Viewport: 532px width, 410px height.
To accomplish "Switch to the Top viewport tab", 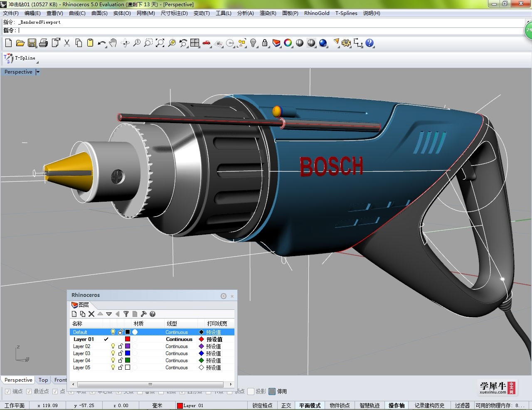I will 43,380.
